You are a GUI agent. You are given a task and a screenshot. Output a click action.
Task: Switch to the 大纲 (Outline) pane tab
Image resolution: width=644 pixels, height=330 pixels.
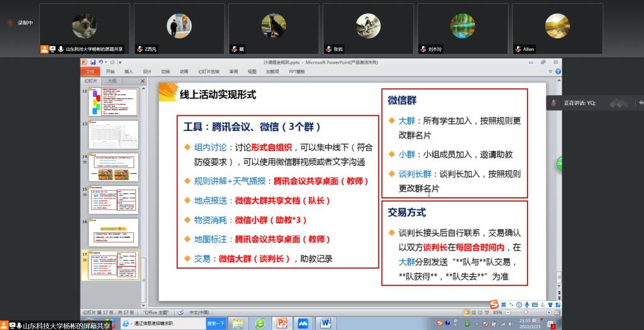tap(112, 81)
